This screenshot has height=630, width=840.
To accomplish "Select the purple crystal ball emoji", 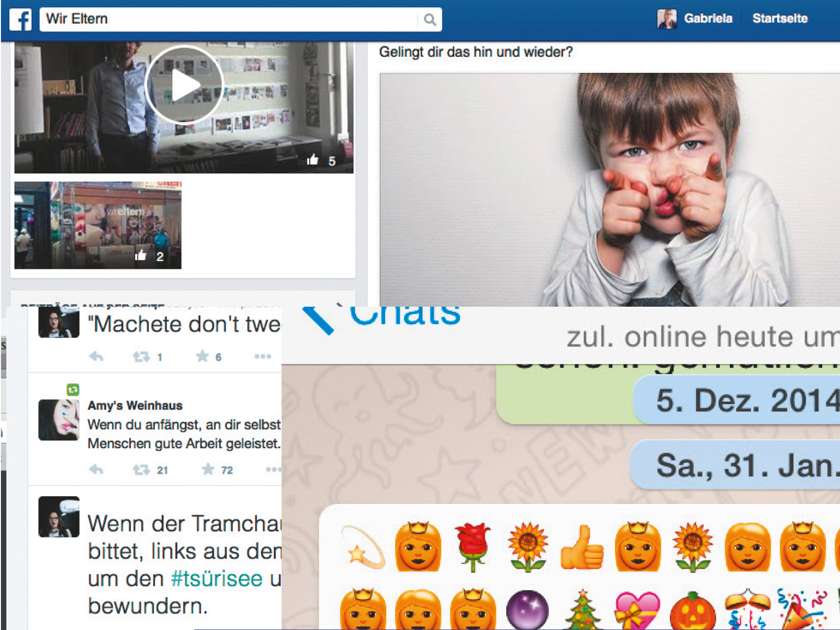I will coord(527,610).
